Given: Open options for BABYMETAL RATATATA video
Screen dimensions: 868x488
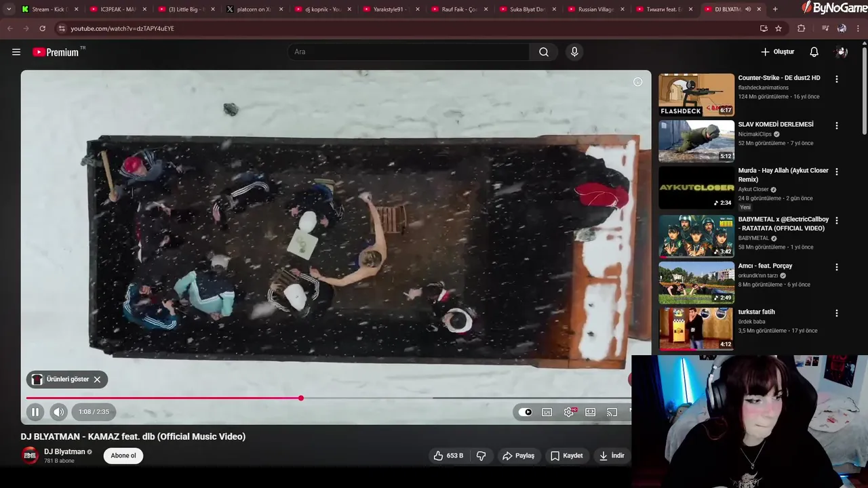Looking at the screenshot, I should pos(836,220).
